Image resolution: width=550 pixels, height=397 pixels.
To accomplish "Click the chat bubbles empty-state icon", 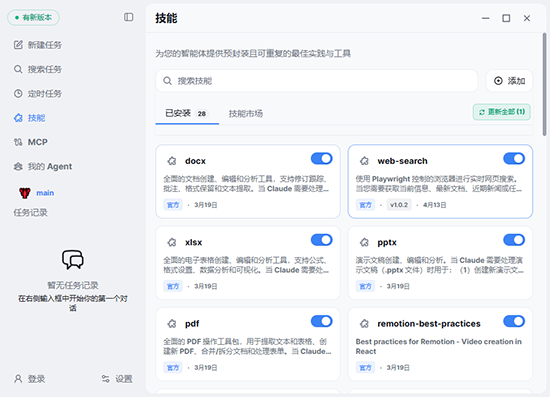I will click(73, 260).
